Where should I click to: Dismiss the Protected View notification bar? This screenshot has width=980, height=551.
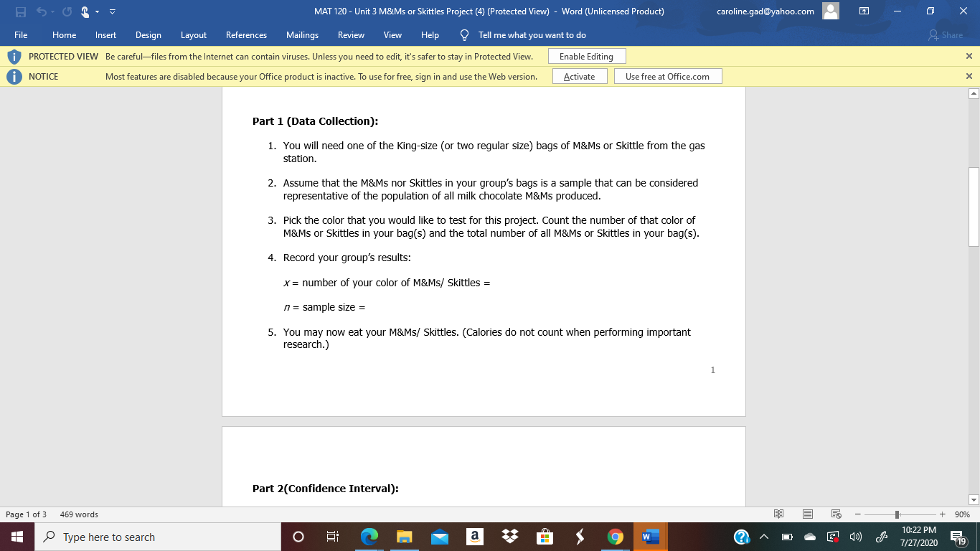coord(970,55)
